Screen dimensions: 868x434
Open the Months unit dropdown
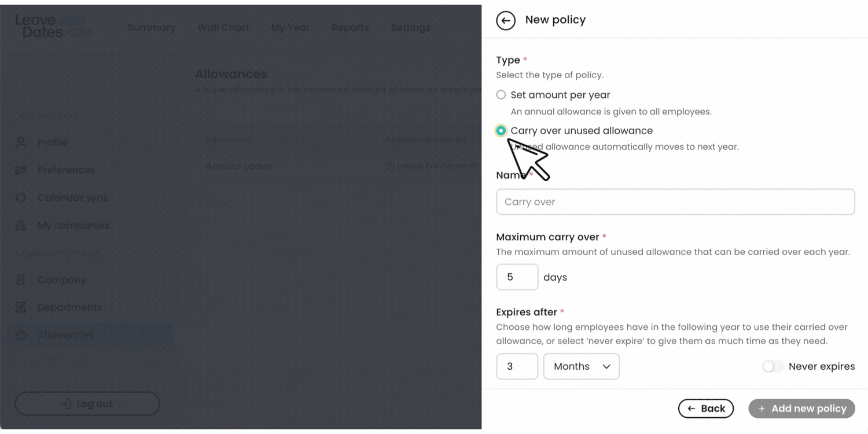coord(582,366)
